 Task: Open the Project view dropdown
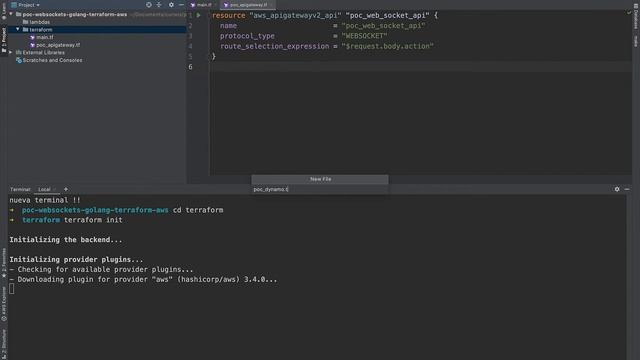25,5
